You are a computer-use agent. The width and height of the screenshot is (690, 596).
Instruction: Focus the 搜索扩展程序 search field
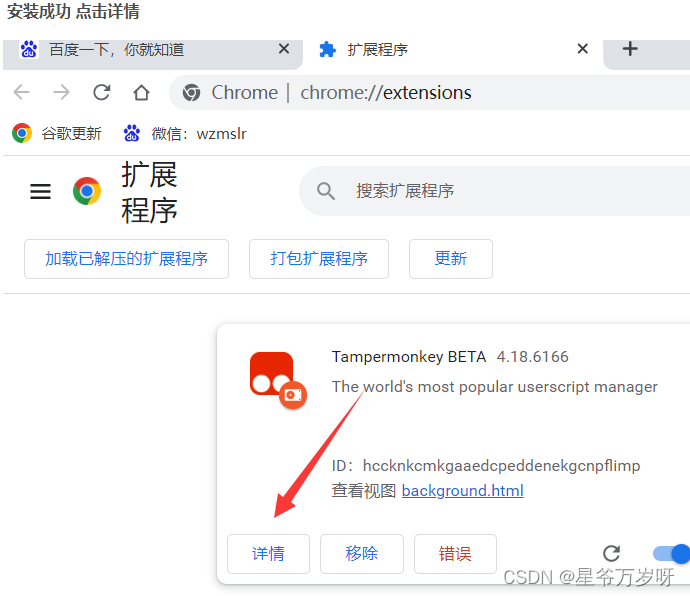coord(495,191)
